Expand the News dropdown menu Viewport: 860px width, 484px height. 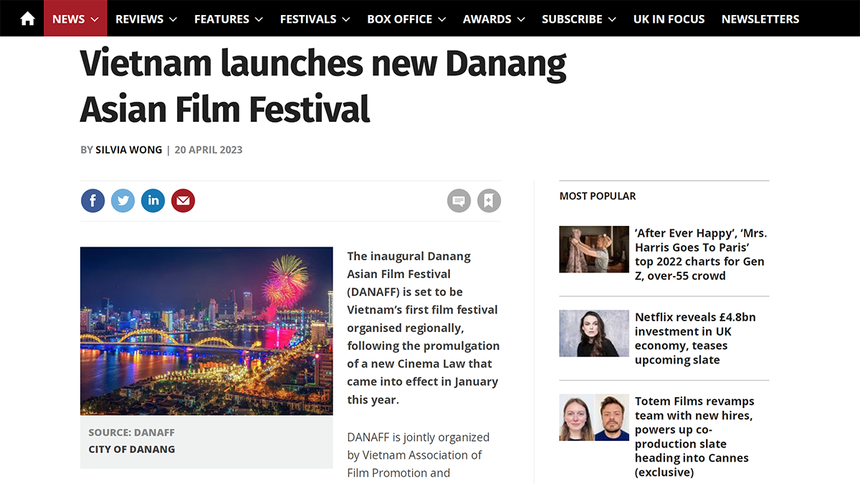75,19
